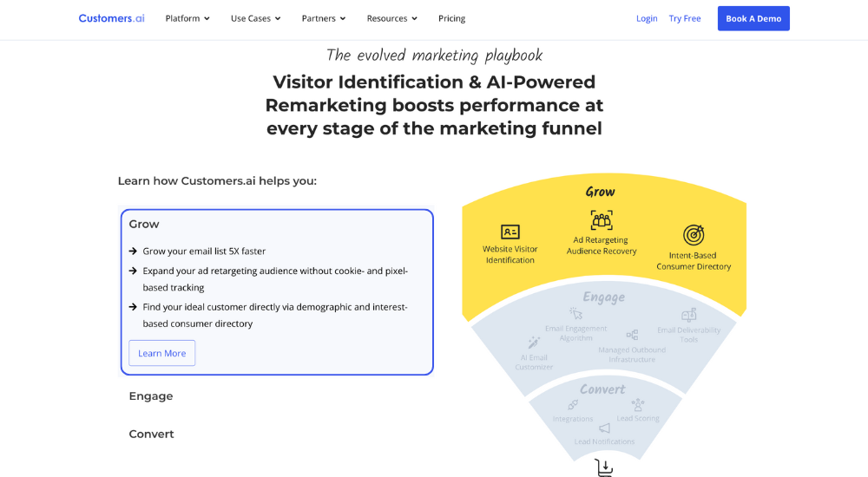Click "Expand your ad retargeting audience" bullet text

(275, 279)
